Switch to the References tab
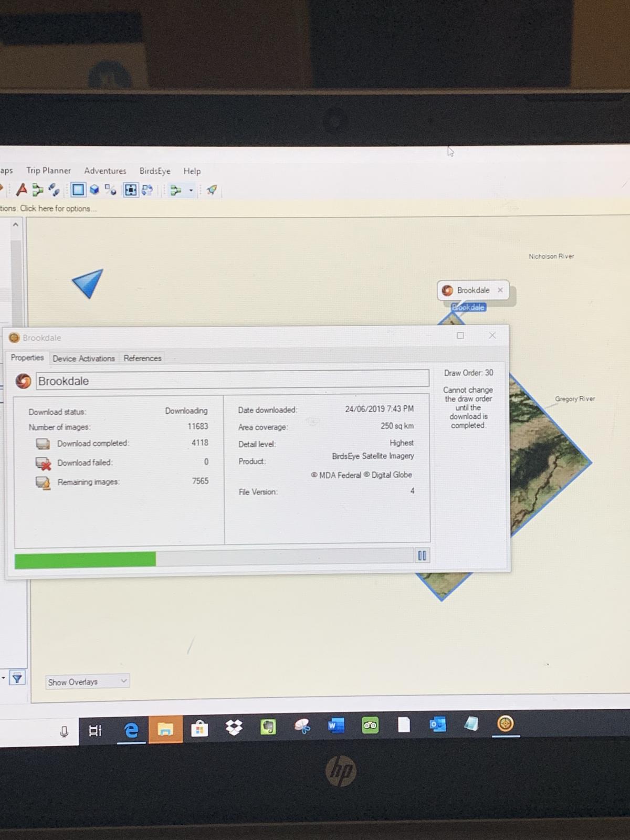This screenshot has width=630, height=840. [x=142, y=358]
